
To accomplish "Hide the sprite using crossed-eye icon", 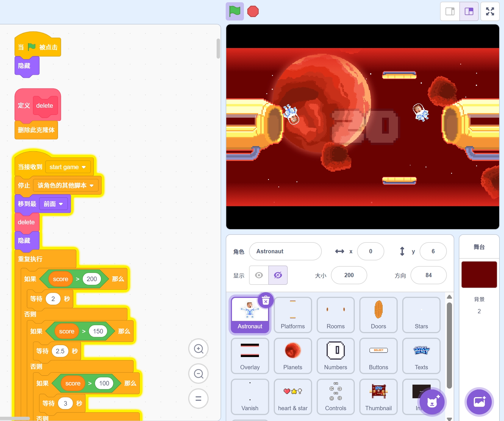I will coord(278,275).
